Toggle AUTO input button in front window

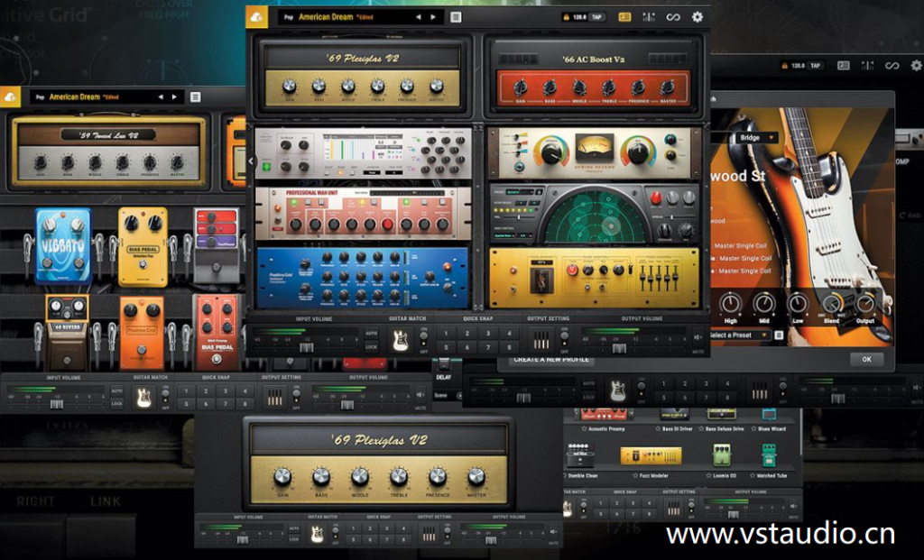coord(371,334)
